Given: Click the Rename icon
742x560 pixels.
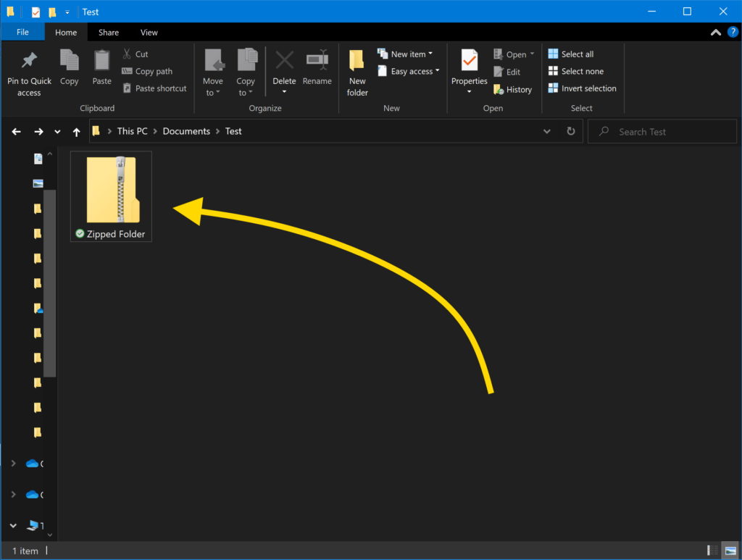Looking at the screenshot, I should 317,60.
